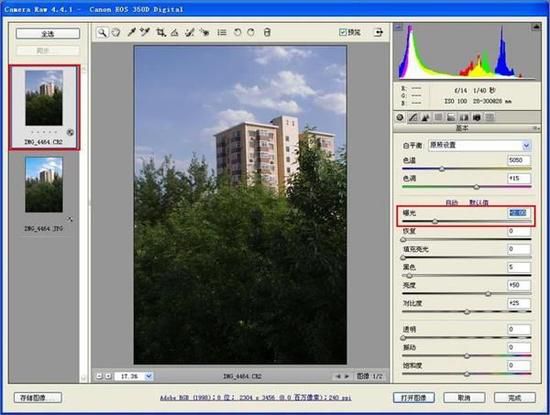Screen dimensions: 550x415
Task: Toggle the 预览 preview checkbox
Action: (342, 32)
